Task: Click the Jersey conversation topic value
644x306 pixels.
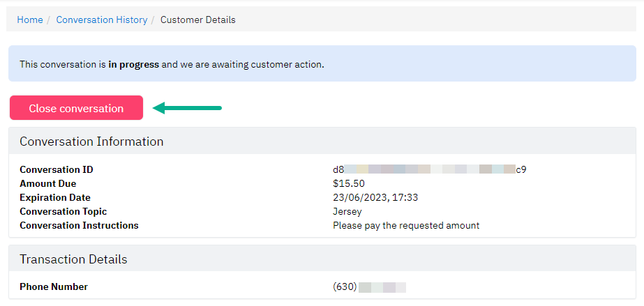Action: click(x=347, y=212)
